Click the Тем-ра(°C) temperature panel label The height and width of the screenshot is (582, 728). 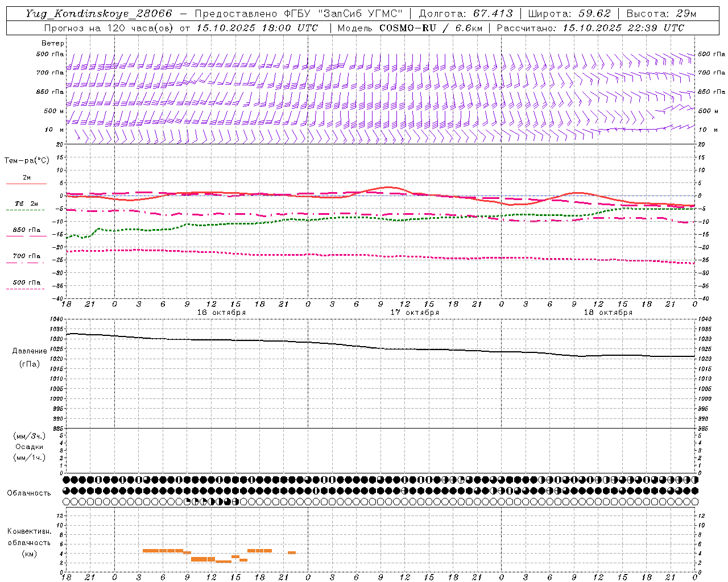click(x=27, y=161)
